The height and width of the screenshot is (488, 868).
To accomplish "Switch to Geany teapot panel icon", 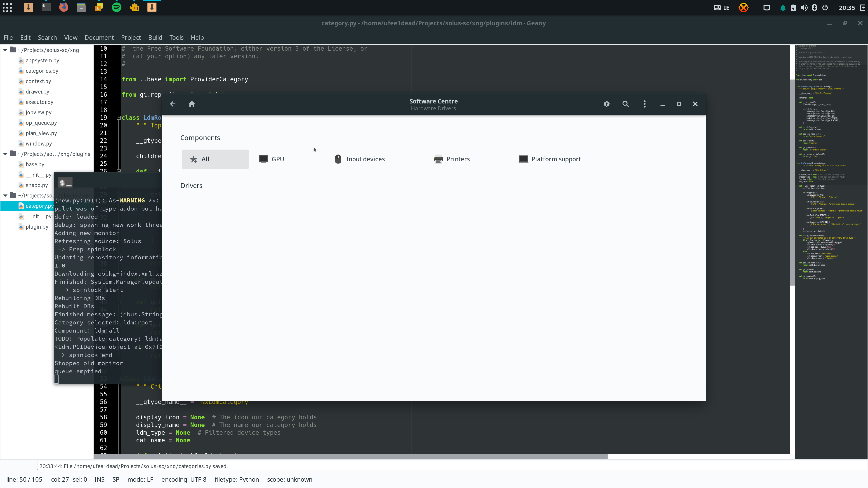I will point(134,7).
